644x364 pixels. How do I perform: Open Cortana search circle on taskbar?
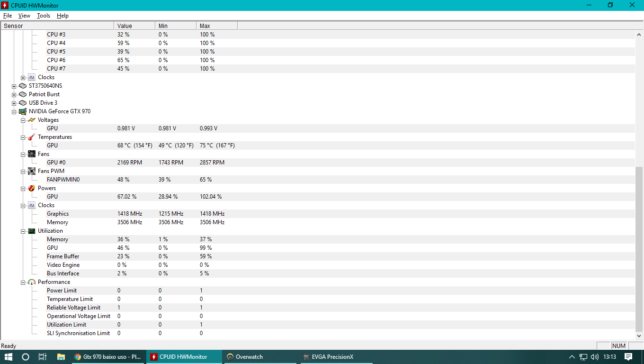[x=26, y=357]
